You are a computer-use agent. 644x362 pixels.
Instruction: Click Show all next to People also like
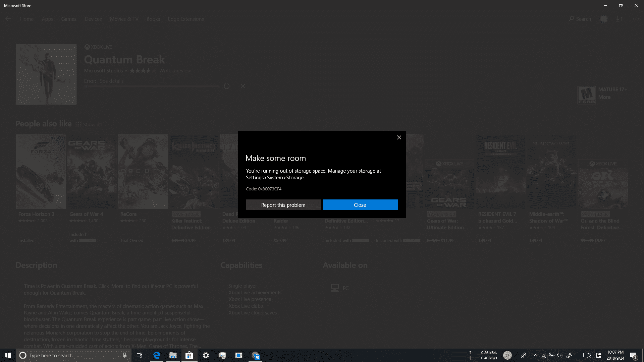point(89,124)
